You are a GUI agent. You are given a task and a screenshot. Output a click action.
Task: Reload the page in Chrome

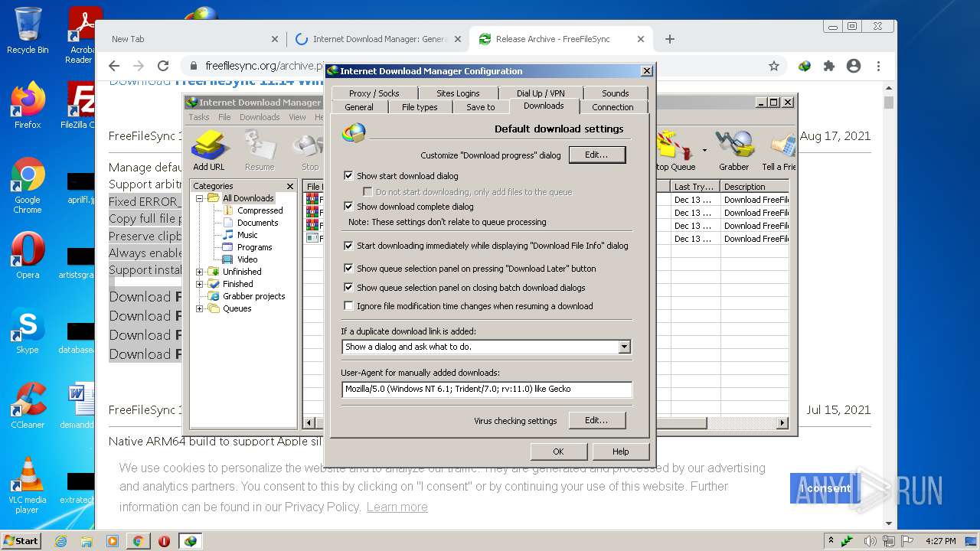point(162,66)
